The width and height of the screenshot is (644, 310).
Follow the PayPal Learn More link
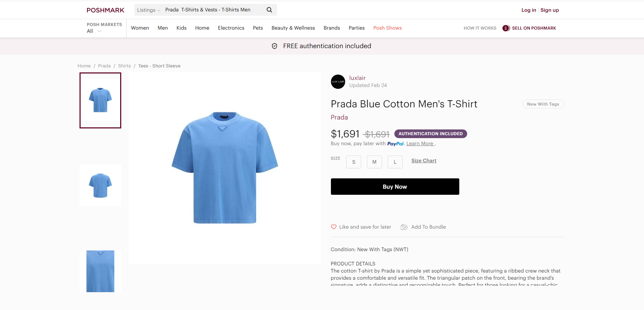point(420,143)
